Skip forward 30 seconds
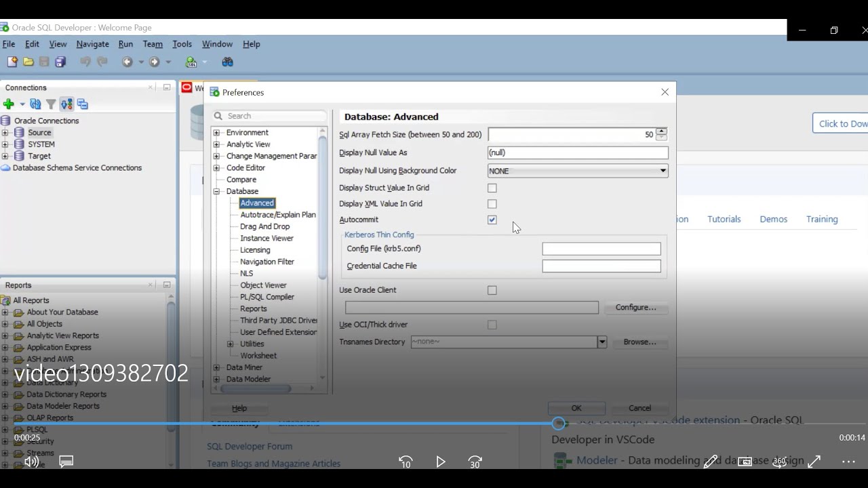 (x=475, y=462)
